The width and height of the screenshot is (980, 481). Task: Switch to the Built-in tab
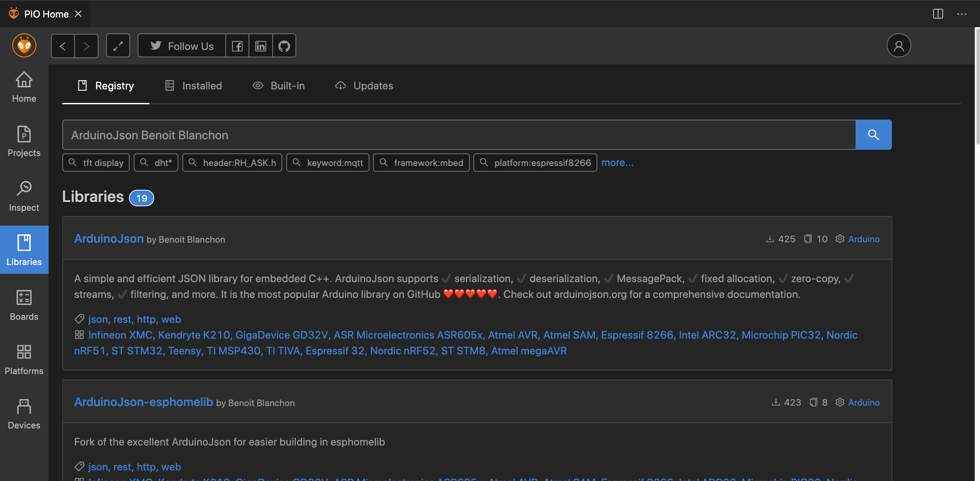tap(279, 86)
